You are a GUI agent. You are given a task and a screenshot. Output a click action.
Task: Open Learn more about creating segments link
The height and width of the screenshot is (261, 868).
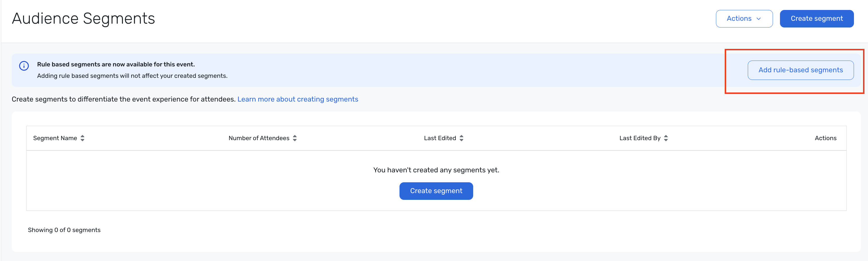click(297, 99)
